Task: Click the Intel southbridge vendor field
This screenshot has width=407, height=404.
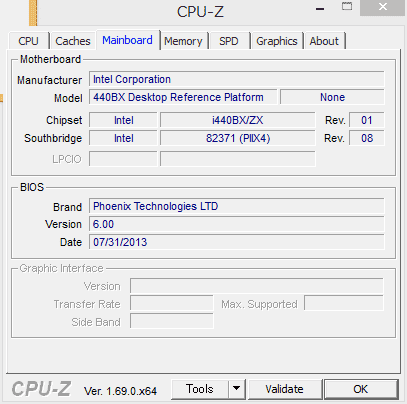Action: point(123,138)
